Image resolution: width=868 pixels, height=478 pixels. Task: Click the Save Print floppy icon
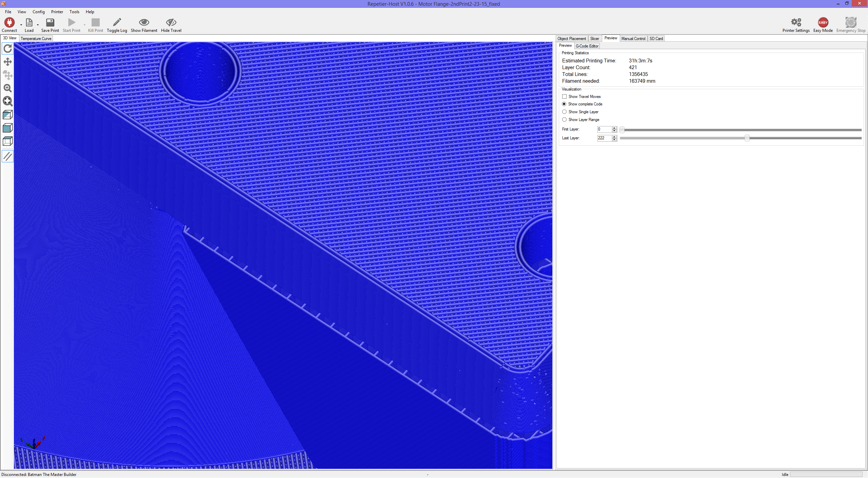50,23
